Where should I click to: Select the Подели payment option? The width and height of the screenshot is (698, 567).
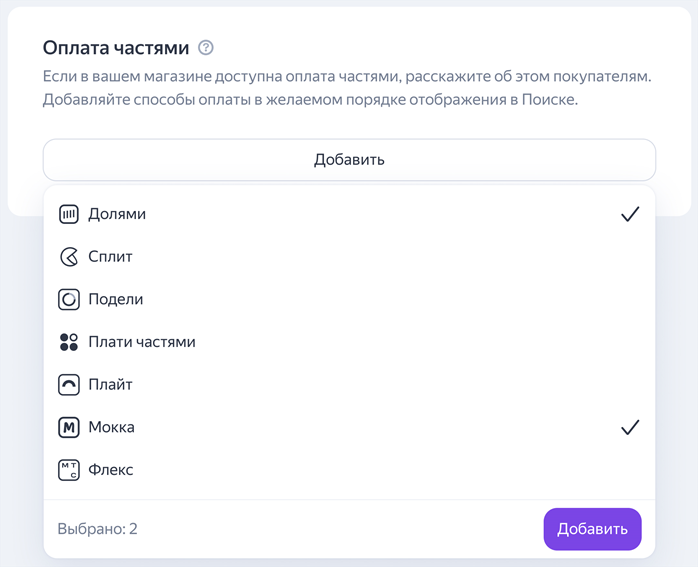click(x=349, y=300)
